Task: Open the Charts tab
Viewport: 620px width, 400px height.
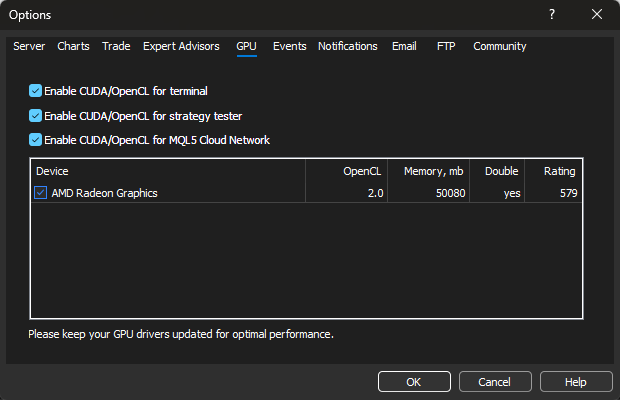Action: [73, 46]
